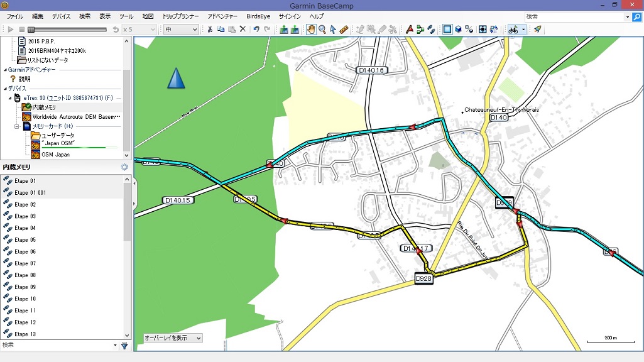Click the Etape list vertical scrollbar
644x362 pixels.
[127, 257]
